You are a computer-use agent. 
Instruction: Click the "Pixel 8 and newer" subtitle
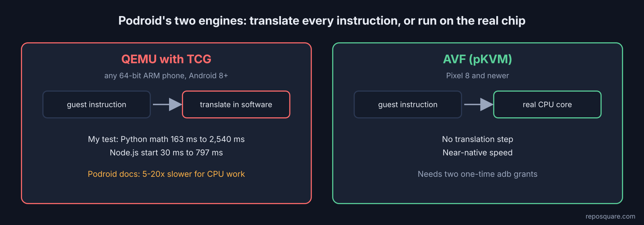coord(477,76)
